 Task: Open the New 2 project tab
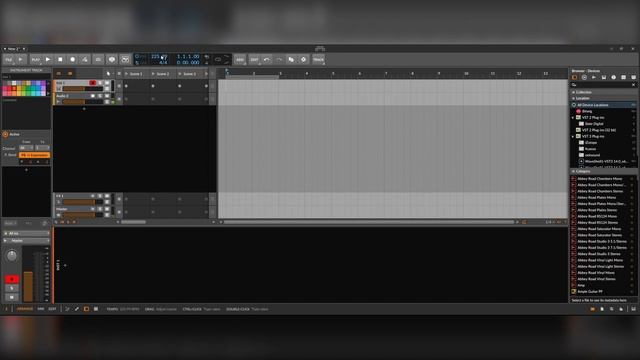13,49
